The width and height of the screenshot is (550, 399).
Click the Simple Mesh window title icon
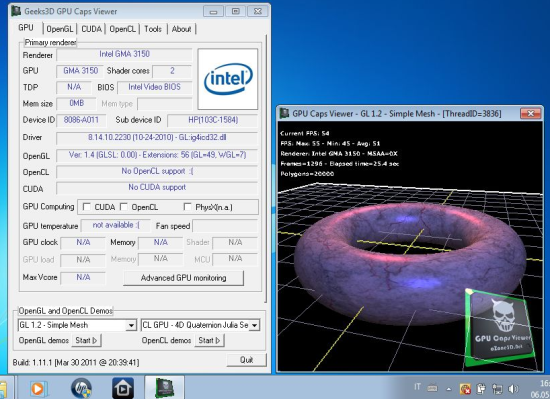(284, 113)
